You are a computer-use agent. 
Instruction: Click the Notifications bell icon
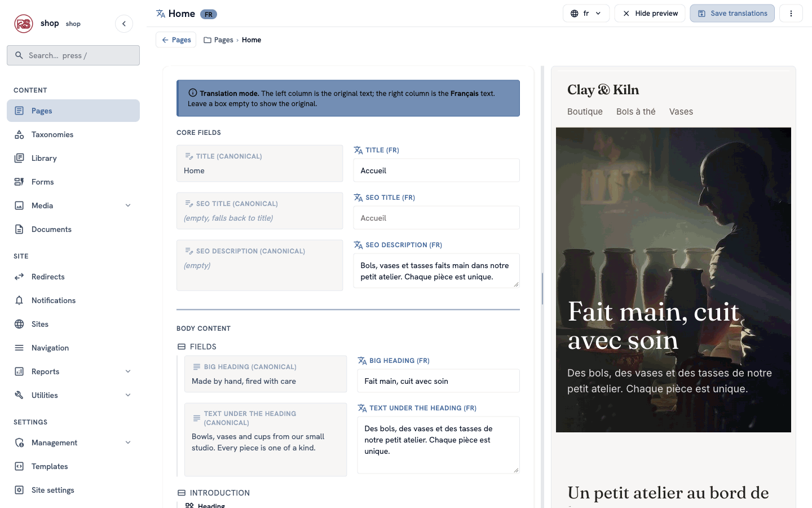[19, 300]
